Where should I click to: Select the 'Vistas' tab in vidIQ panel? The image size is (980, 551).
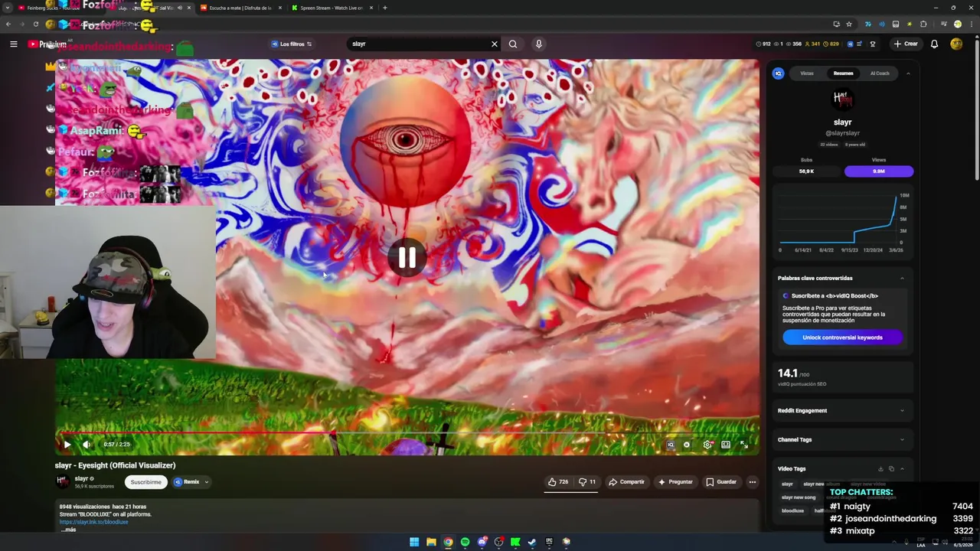807,73
